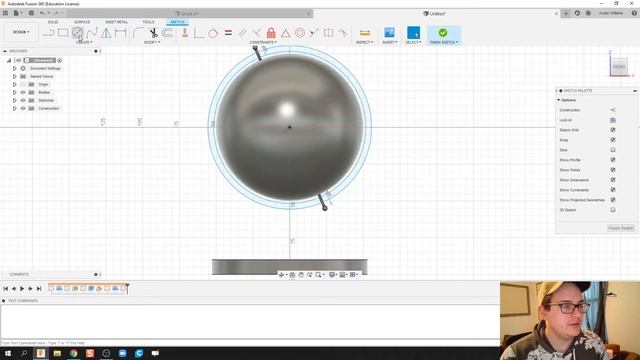
Task: Expand the Origin tree node
Action: [x=14, y=84]
